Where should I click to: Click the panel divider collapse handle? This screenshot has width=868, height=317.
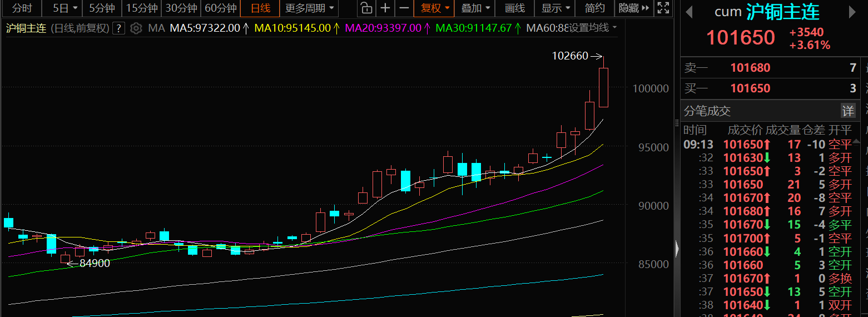tap(677, 248)
